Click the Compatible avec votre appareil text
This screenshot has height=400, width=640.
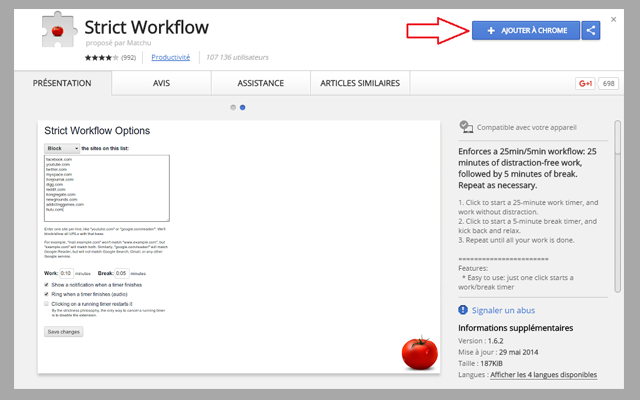[x=527, y=127]
